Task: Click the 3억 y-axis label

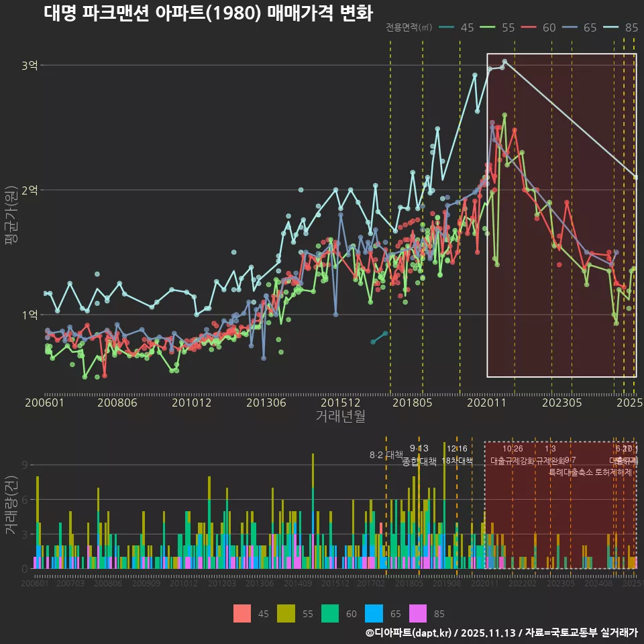Action: (30, 65)
